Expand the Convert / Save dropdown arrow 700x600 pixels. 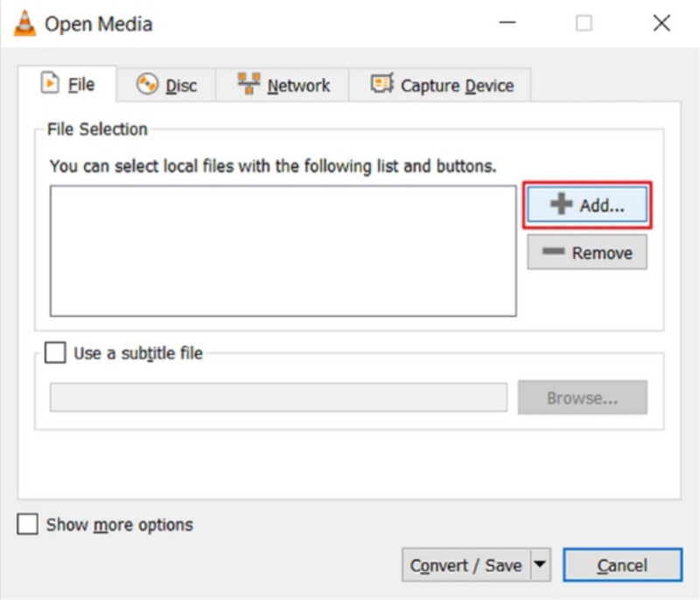tap(540, 565)
